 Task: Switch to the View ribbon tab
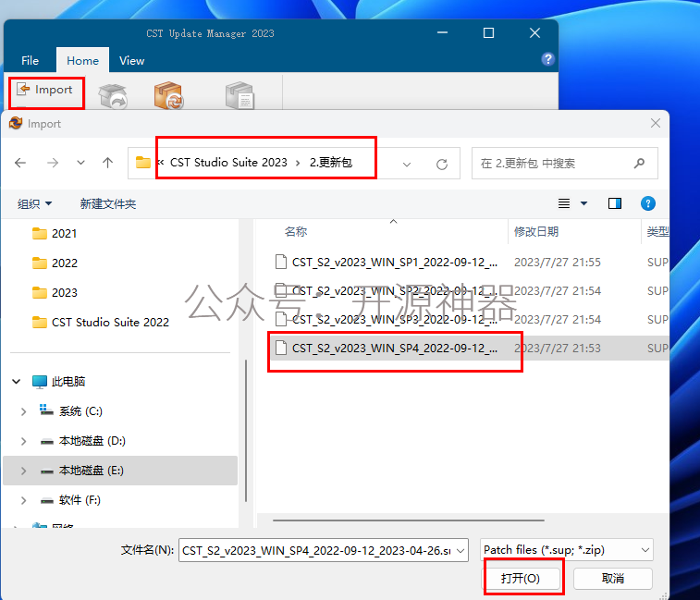[131, 61]
